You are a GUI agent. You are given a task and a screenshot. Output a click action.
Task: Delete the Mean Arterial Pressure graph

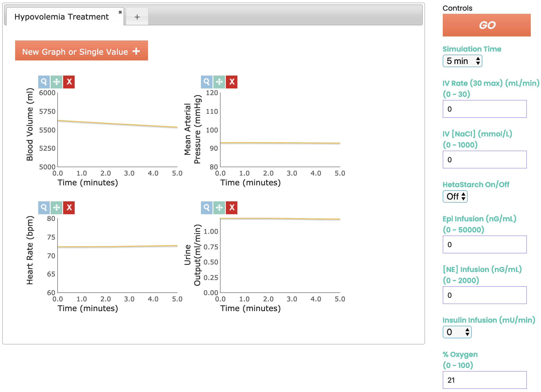232,82
